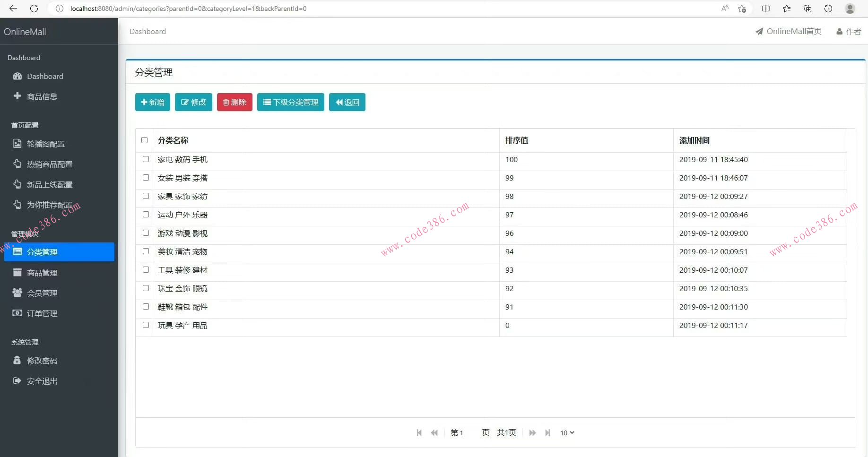Open 商品管理 in the sidebar
Screen dimensions: 868x457
[x=59, y=273]
